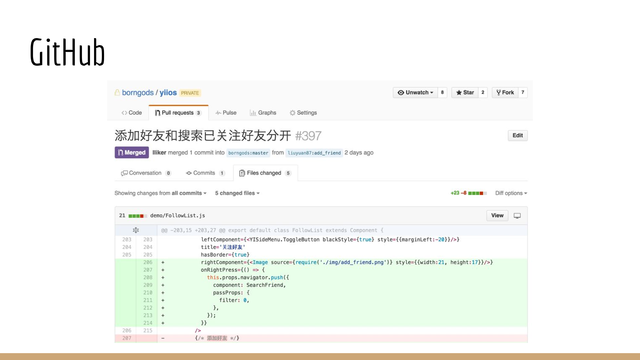640x360 pixels.
Task: Click line number 203 in the diff
Action: [127, 240]
